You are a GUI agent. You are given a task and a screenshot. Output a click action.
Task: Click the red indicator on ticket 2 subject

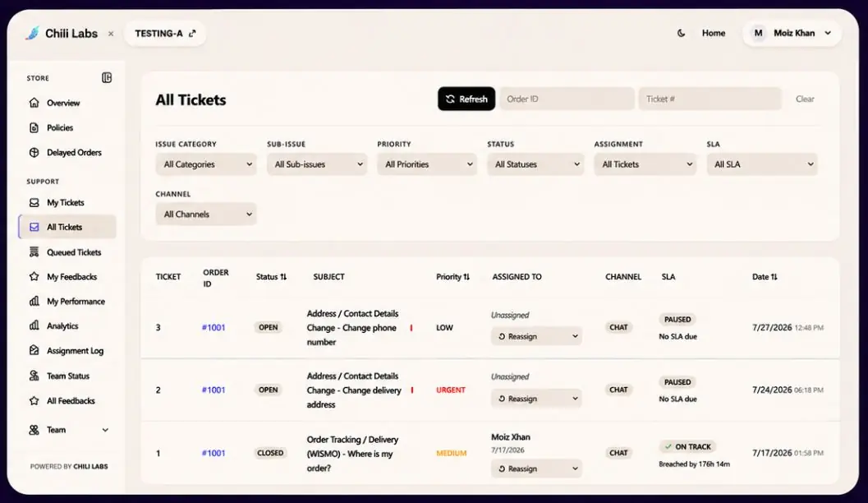pyautogui.click(x=412, y=390)
